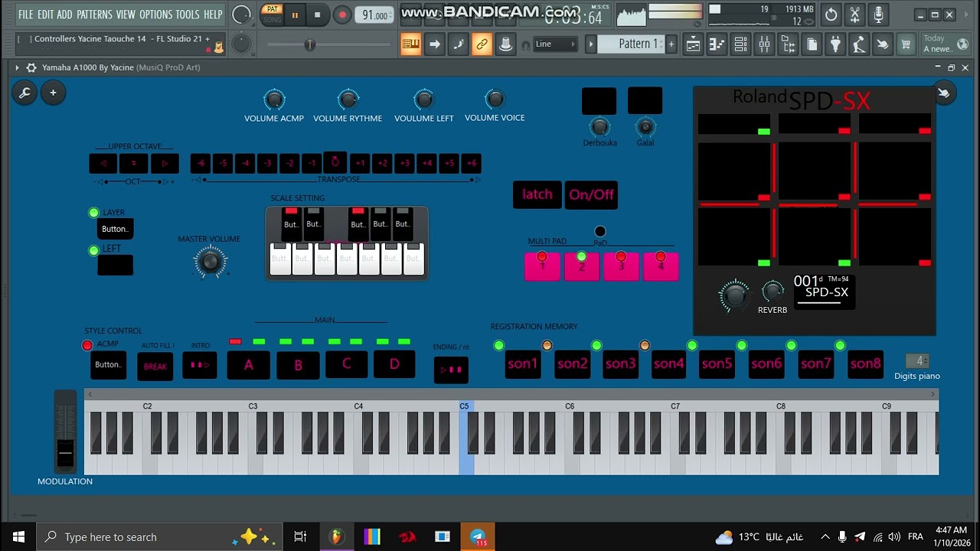Select transpose -6 button
This screenshot has height=551, width=980.
tap(201, 163)
